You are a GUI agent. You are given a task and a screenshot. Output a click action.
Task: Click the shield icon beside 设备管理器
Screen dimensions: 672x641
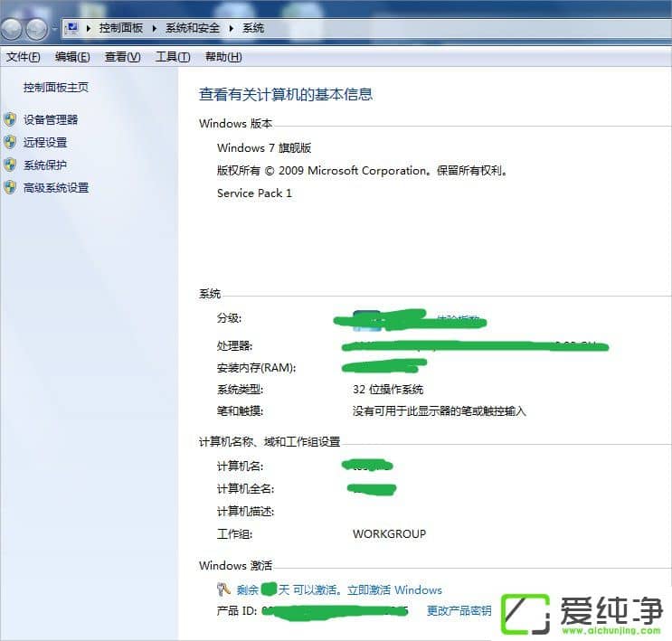click(10, 119)
